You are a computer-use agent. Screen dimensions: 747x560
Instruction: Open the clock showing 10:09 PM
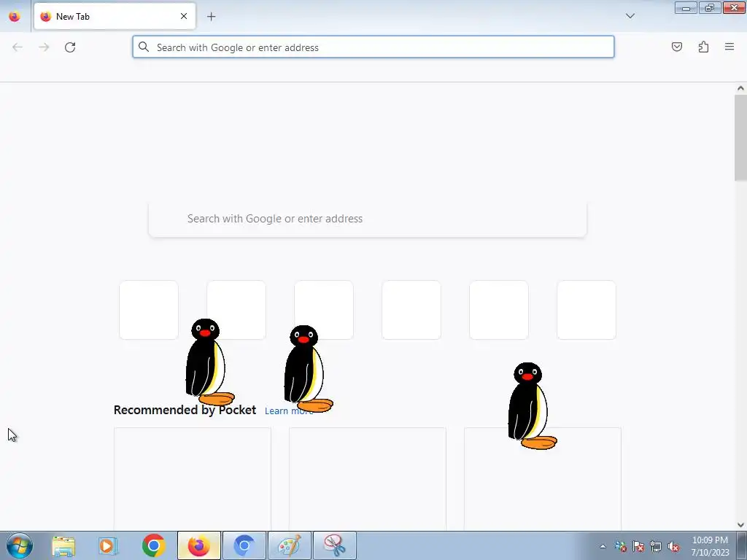(x=710, y=546)
